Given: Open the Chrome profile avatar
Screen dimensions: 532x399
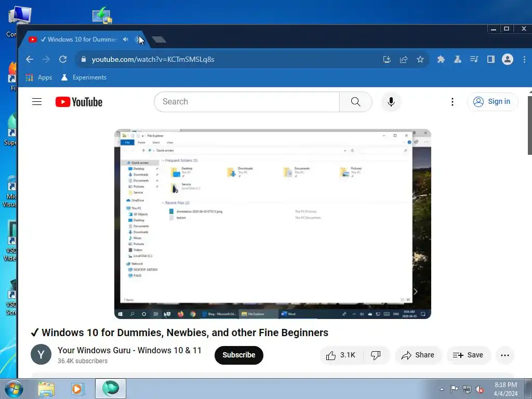Looking at the screenshot, I should pos(508,59).
